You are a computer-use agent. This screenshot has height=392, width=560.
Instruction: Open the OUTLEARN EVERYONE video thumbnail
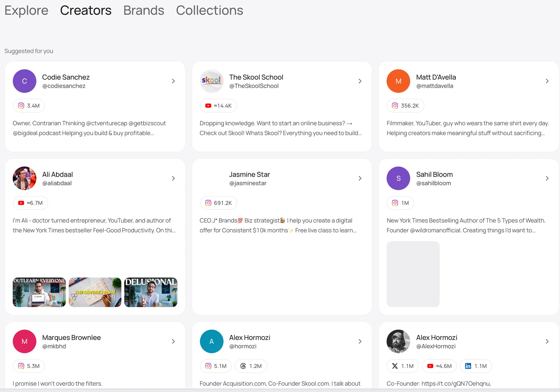coord(39,292)
